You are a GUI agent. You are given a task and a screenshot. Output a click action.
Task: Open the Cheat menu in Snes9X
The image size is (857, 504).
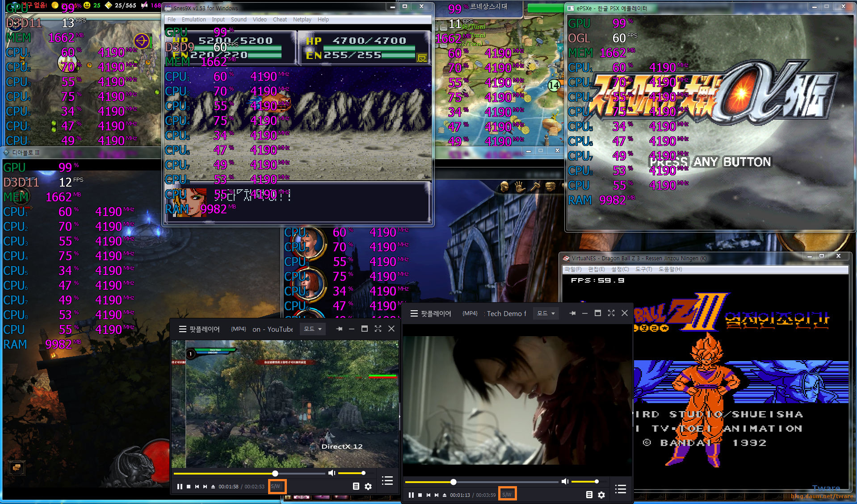point(280,20)
